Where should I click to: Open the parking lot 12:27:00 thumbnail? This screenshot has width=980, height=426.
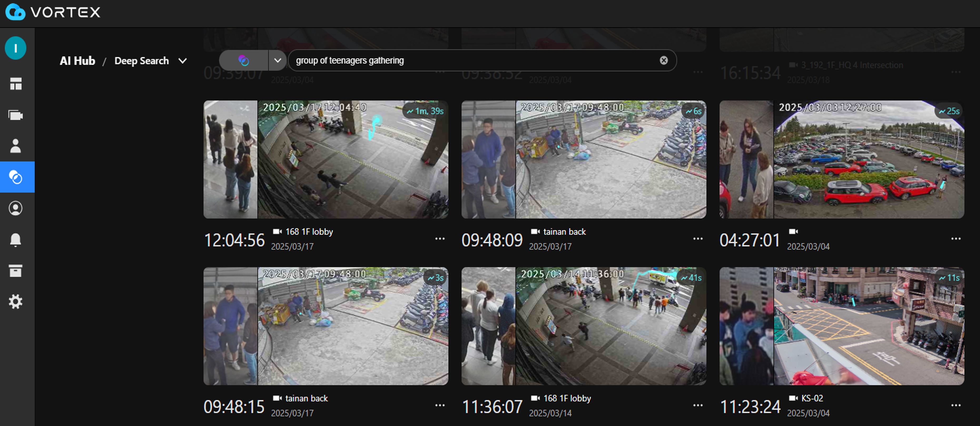point(841,160)
